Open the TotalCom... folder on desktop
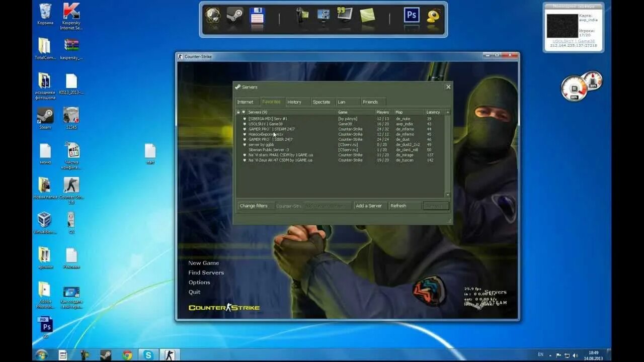The height and width of the screenshot is (362, 644). [45, 49]
